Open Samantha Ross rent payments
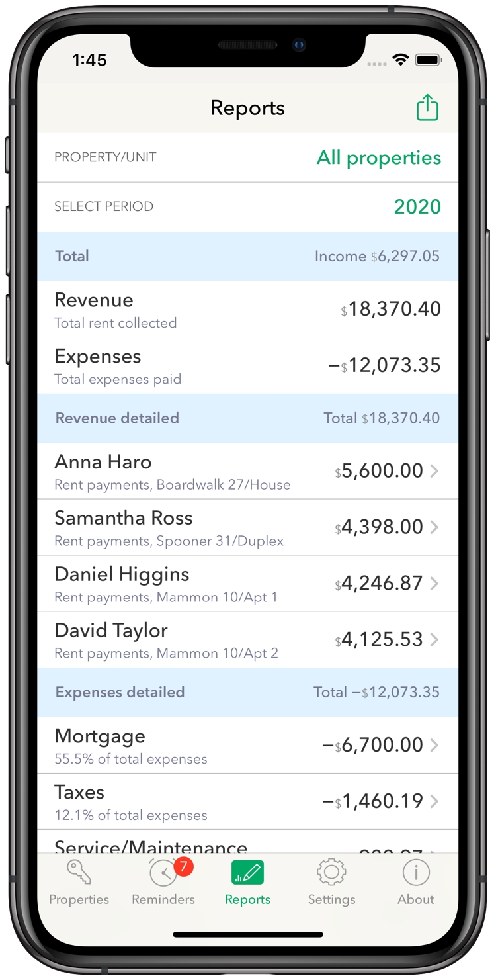Screen dimensions: 496x980 click(247, 527)
